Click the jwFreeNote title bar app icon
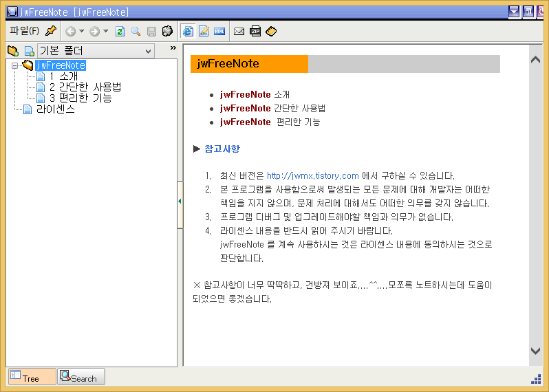549x392 pixels. click(12, 12)
